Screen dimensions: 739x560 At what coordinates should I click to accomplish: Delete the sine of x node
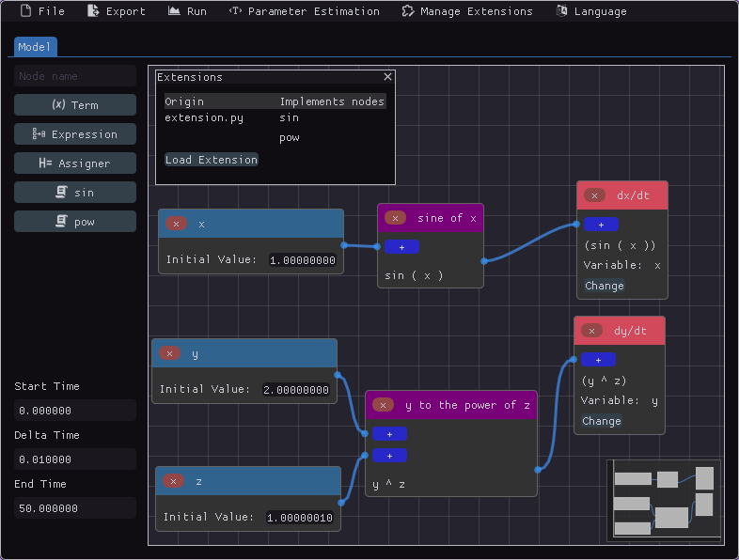[396, 218]
